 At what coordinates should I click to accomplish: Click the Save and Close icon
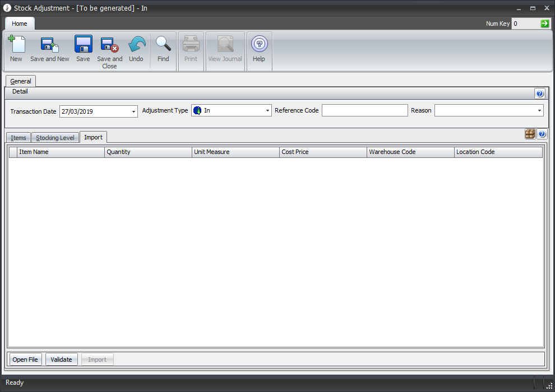click(109, 45)
